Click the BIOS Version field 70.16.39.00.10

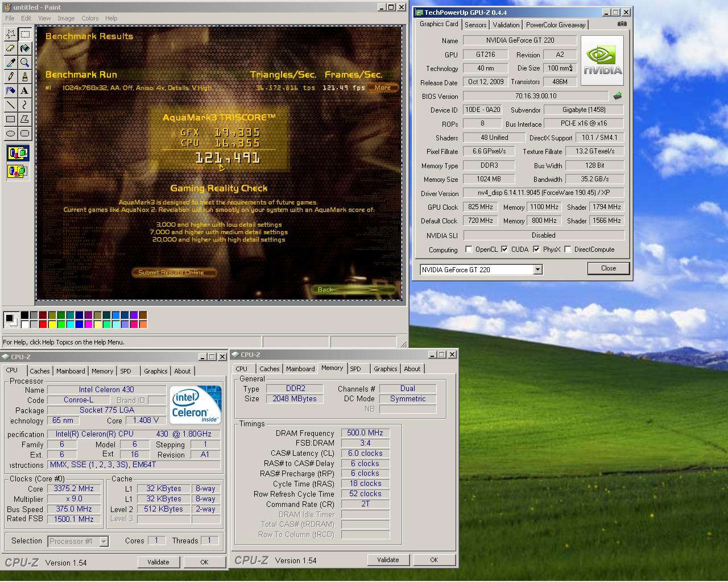[536, 96]
